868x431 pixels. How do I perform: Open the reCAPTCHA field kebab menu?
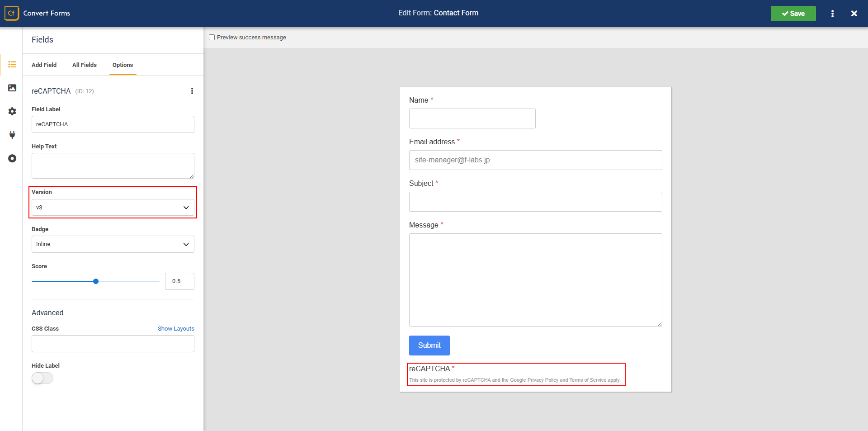point(192,91)
